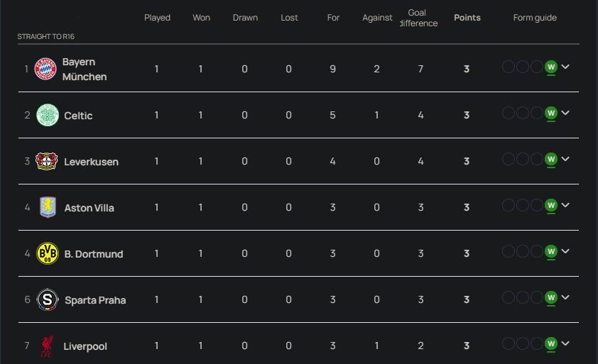Expand the Liverpool row chevron
This screenshot has height=364, width=598.
[x=565, y=344]
